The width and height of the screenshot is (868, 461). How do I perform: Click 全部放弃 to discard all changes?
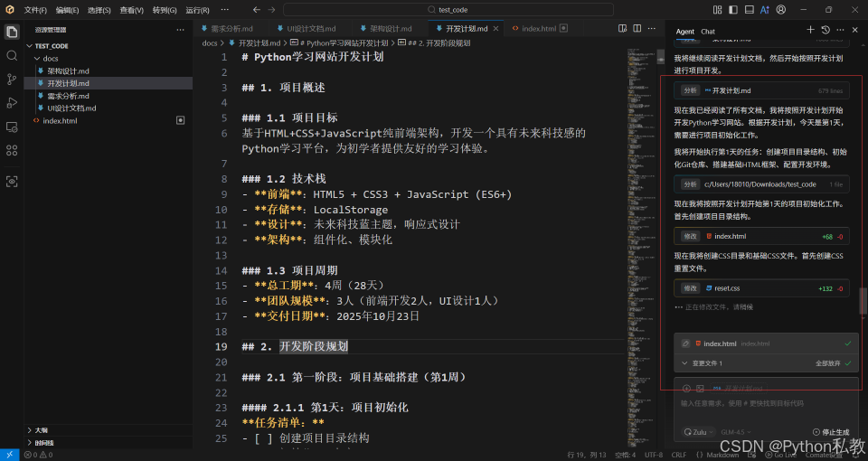tap(827, 363)
